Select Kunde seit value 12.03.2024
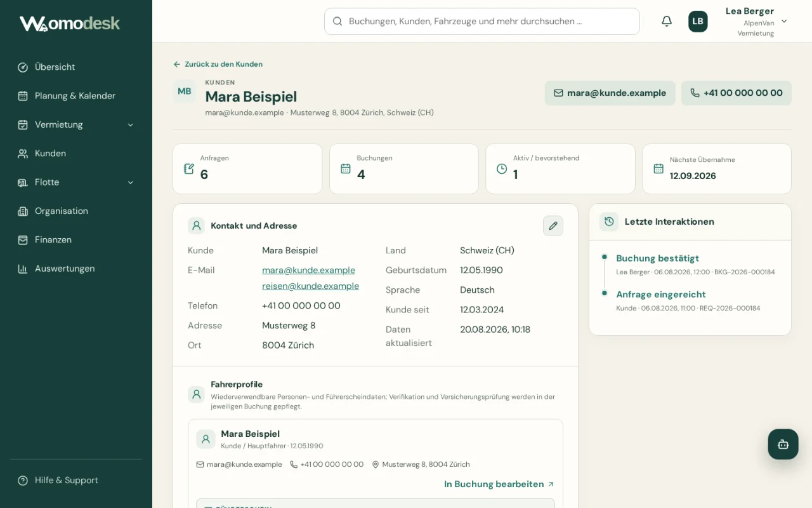This screenshot has width=812, height=508. tap(482, 310)
